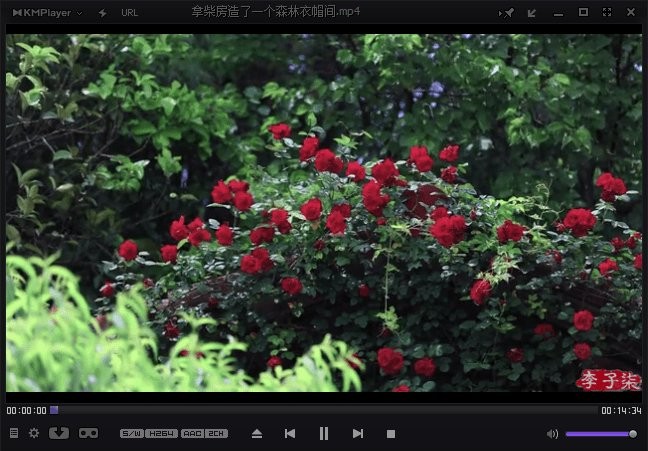The width and height of the screenshot is (648, 451).
Task: Click the AAC audio codec badge
Action: point(192,433)
